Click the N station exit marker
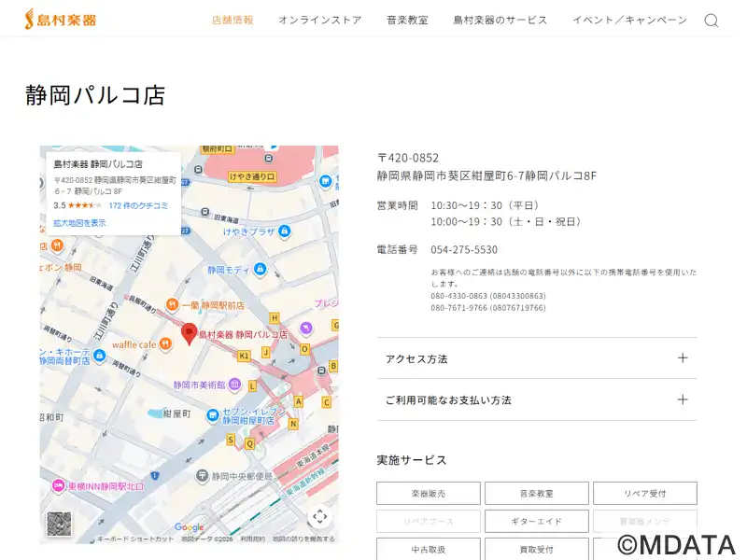747x560 pixels. click(293, 424)
